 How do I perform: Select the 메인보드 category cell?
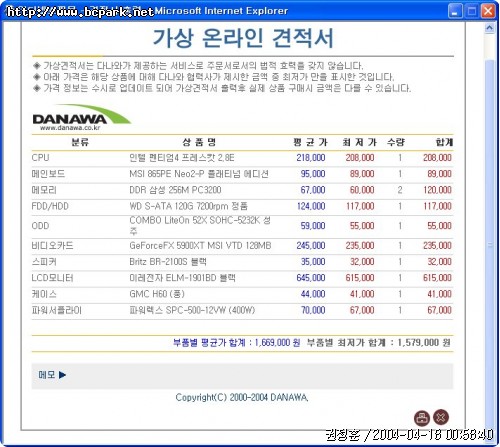click(x=48, y=174)
